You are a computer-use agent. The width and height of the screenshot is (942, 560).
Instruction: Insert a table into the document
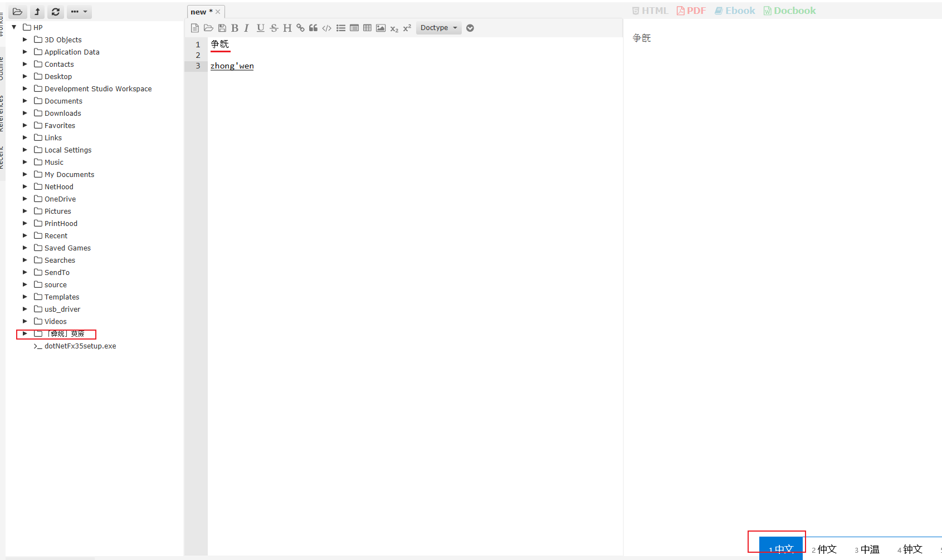coord(367,28)
